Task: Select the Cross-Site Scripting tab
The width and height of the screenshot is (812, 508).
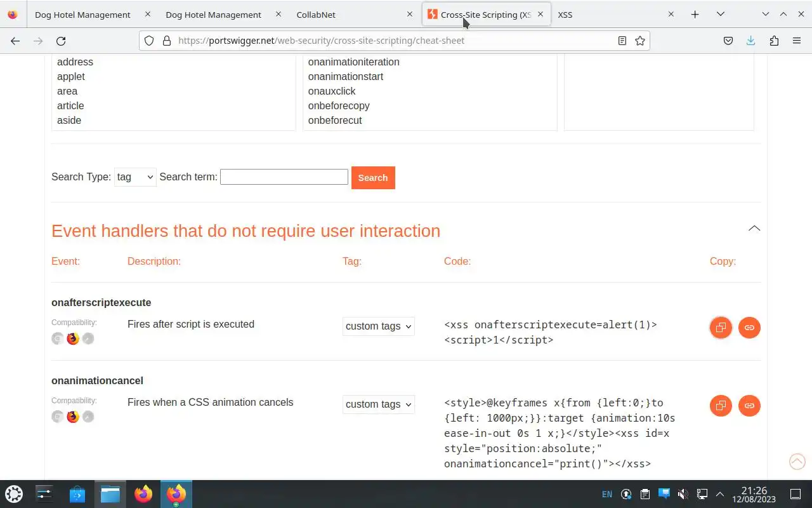Action: (485, 15)
